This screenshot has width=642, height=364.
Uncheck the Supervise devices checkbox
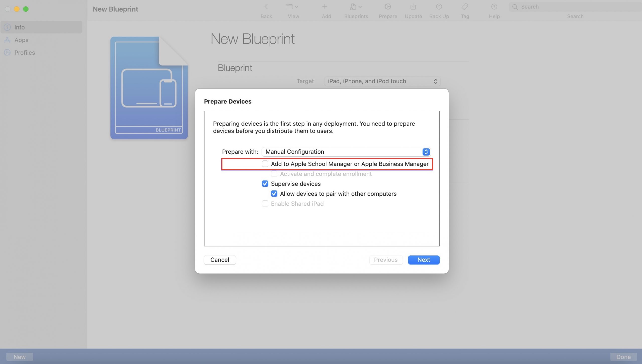[265, 184]
